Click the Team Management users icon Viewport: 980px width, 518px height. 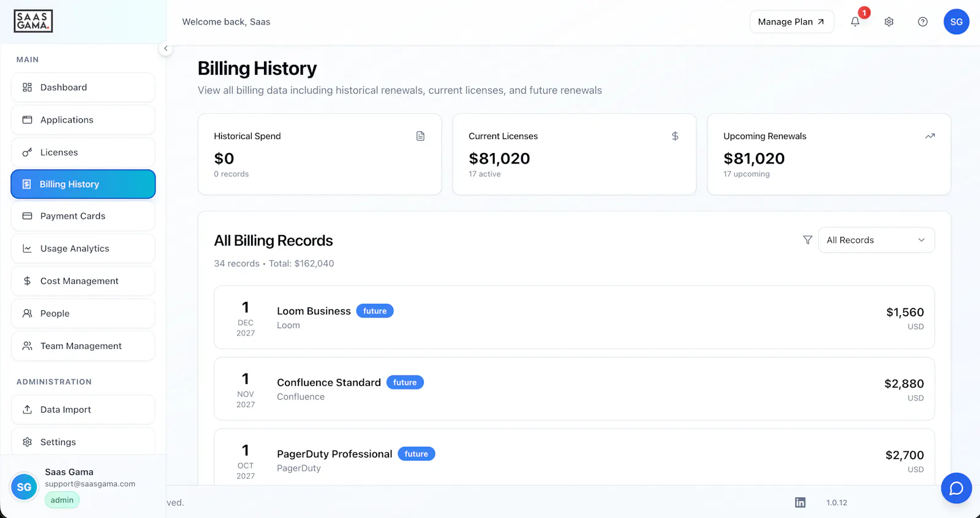pyautogui.click(x=27, y=346)
